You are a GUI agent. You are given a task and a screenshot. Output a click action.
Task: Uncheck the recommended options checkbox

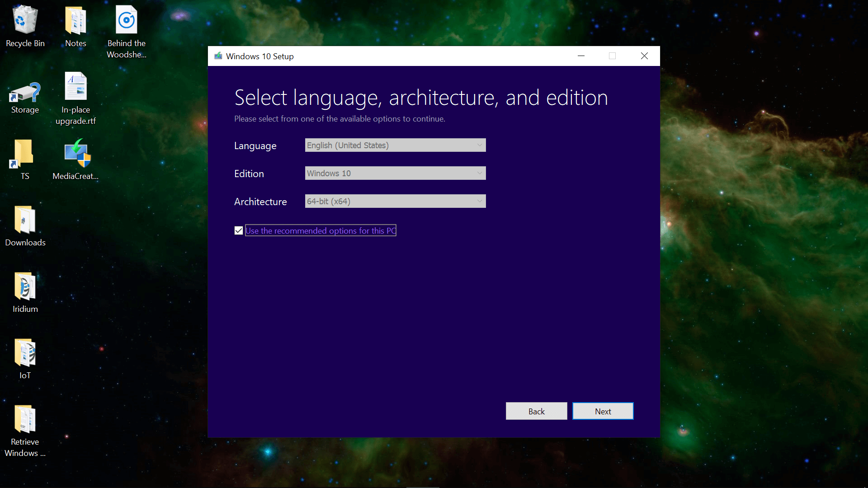(239, 231)
